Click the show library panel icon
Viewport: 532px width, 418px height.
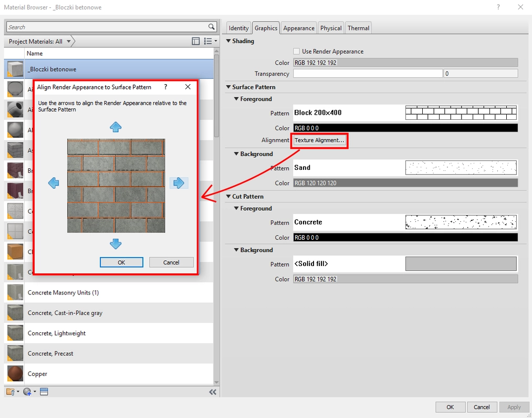coord(195,40)
